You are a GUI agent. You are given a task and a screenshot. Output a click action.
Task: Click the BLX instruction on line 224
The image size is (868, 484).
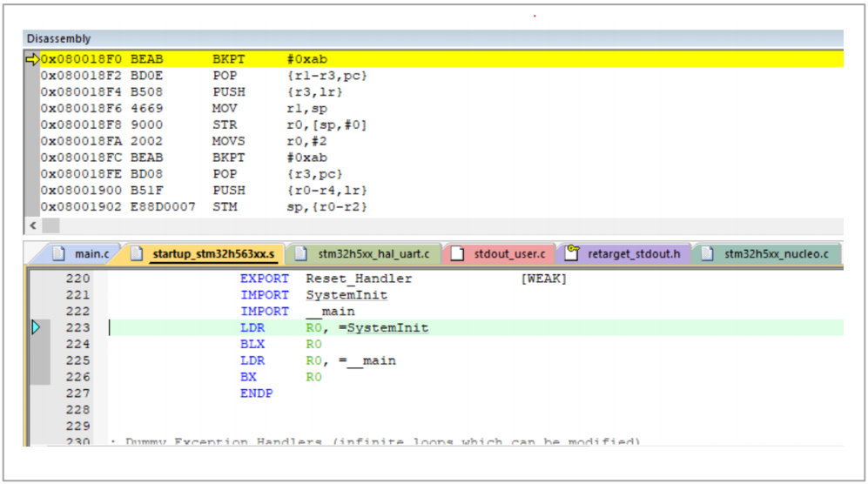(x=252, y=344)
